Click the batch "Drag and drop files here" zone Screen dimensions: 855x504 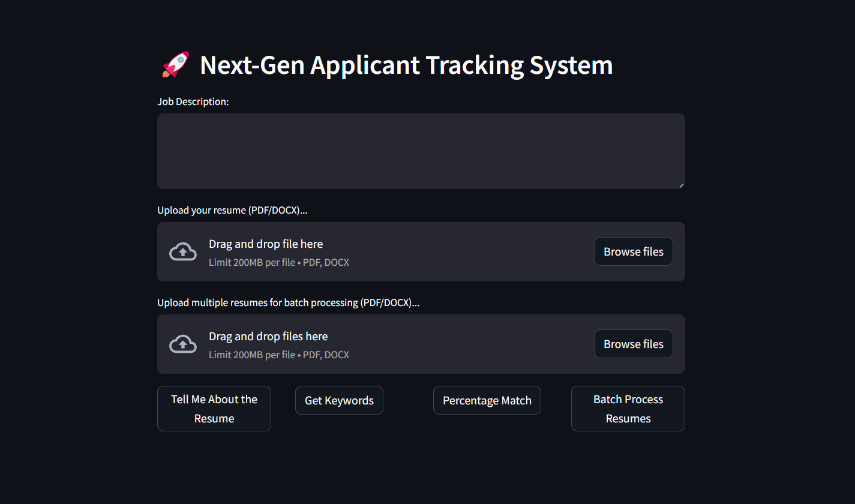point(421,344)
